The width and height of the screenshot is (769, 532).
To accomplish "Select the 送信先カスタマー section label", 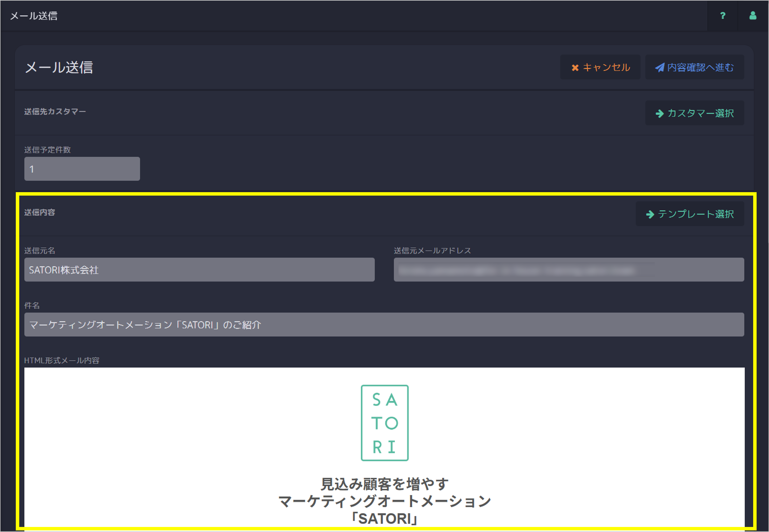I will point(55,112).
